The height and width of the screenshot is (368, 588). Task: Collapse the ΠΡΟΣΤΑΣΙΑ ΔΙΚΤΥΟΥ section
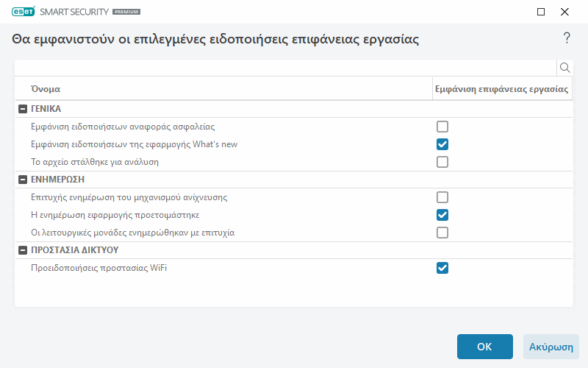(22, 250)
